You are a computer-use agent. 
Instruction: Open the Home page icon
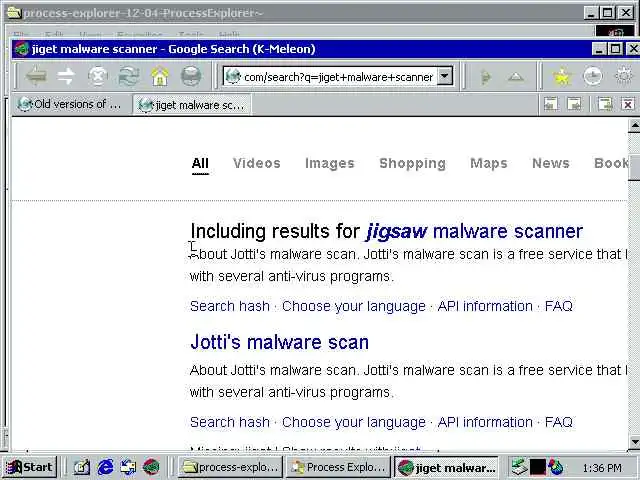160,76
